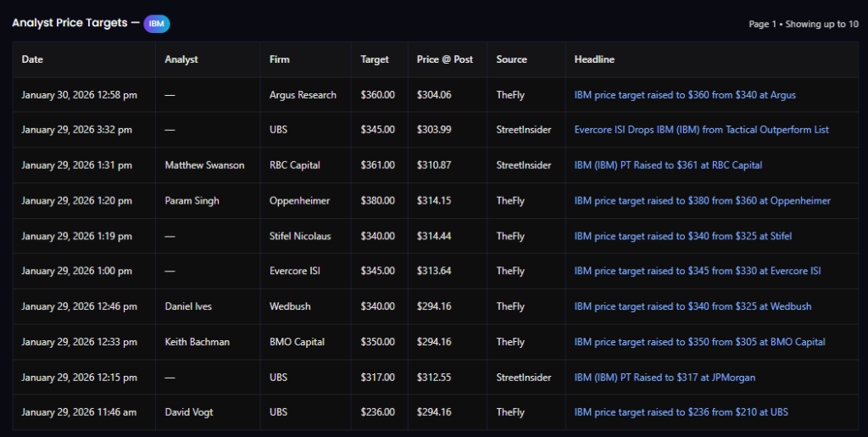868x437 pixels.
Task: Open the Argus $360 price target headline
Action: coord(685,95)
